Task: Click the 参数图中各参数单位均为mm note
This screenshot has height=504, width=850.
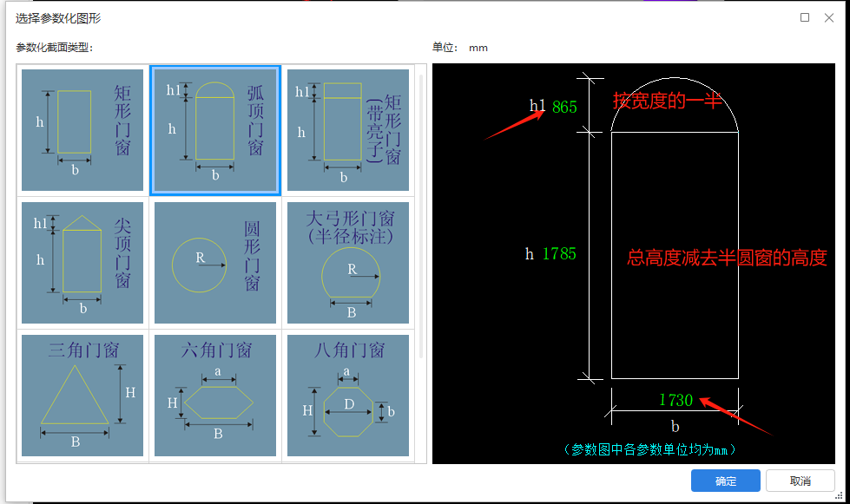Action: point(649,449)
